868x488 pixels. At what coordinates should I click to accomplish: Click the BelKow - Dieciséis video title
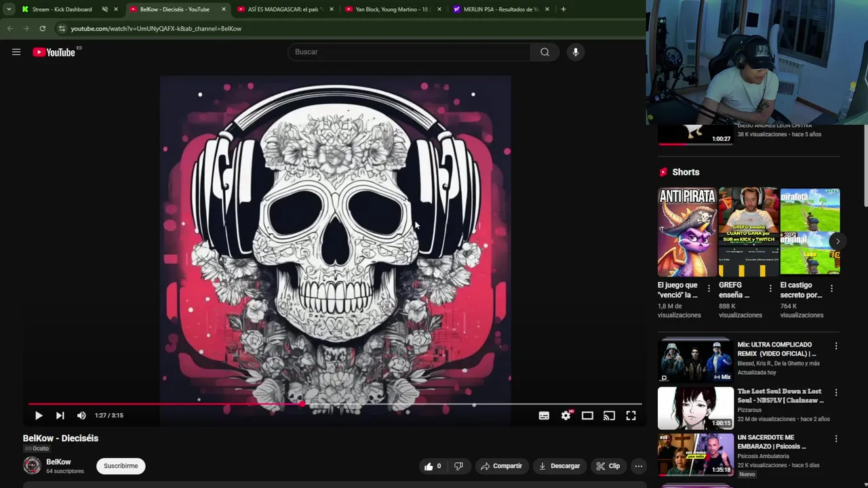tap(60, 439)
